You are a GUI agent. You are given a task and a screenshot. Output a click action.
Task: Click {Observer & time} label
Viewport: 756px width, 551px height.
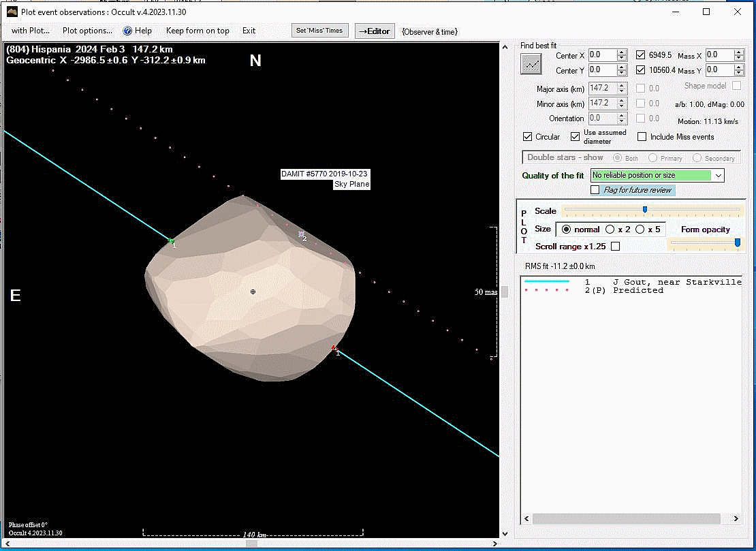tap(430, 32)
